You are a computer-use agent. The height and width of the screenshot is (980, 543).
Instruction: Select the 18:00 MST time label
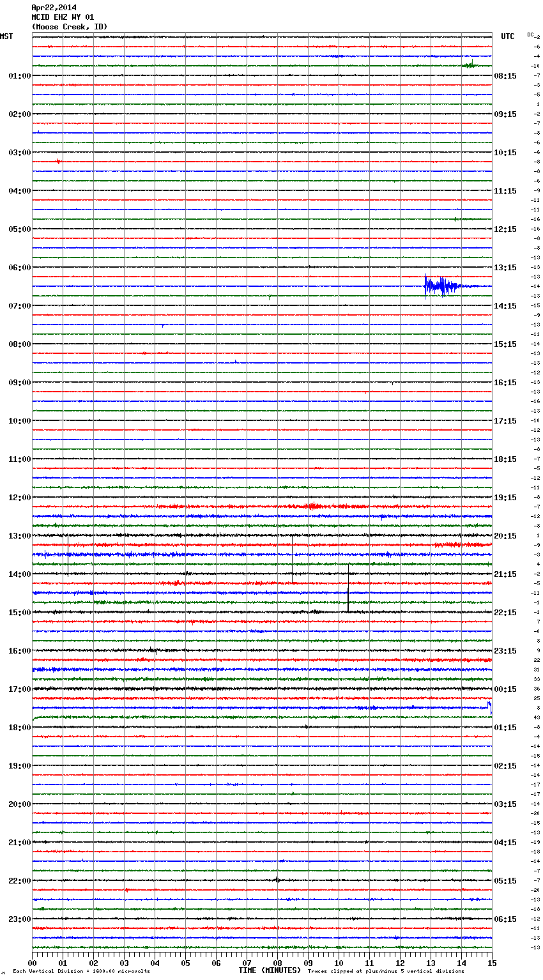point(20,728)
